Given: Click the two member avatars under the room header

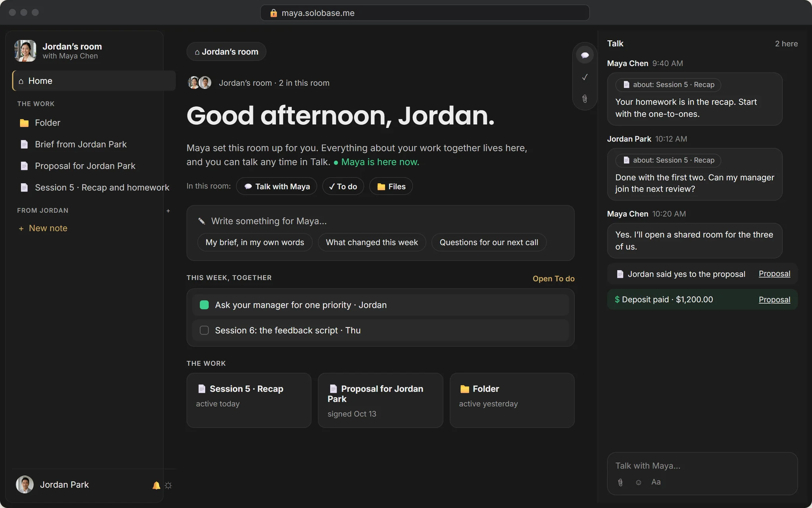Looking at the screenshot, I should tap(199, 83).
